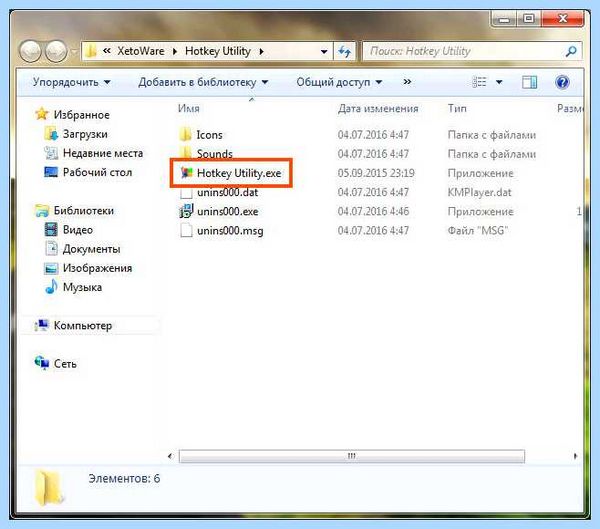Click the Музыка note icon
This screenshot has height=529, width=600.
[51, 287]
